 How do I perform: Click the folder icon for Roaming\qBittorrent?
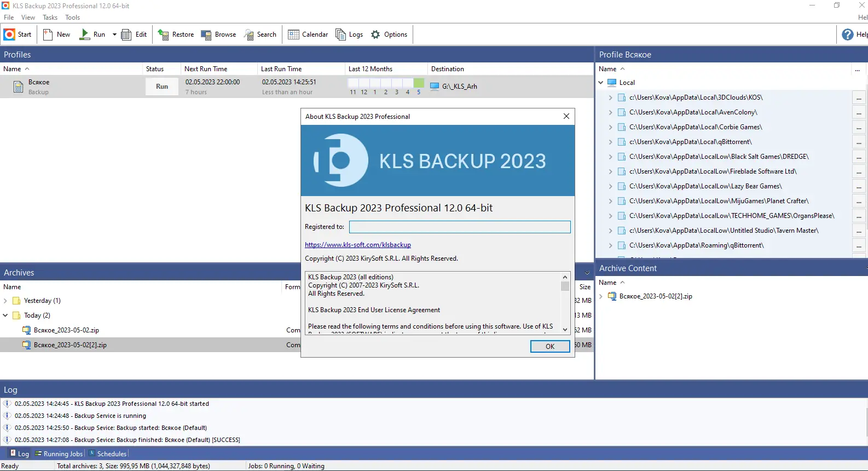622,245
